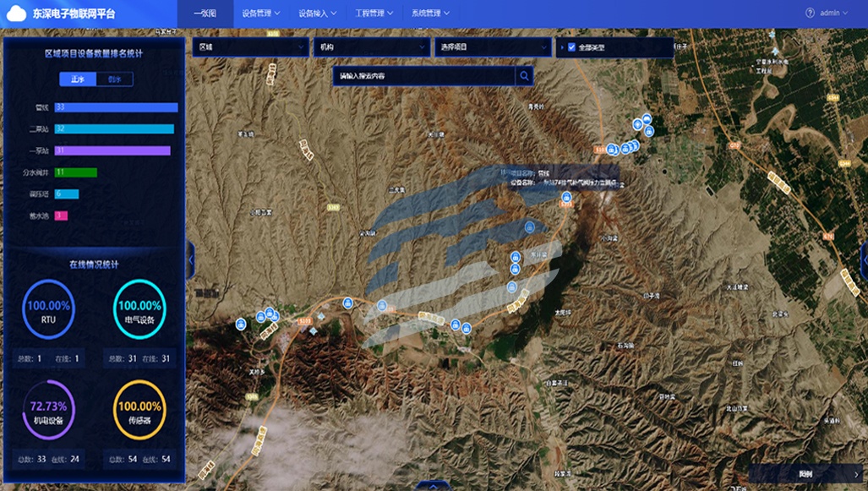Uncheck the 全部类型 checkbox
This screenshot has width=868, height=491.
572,47
